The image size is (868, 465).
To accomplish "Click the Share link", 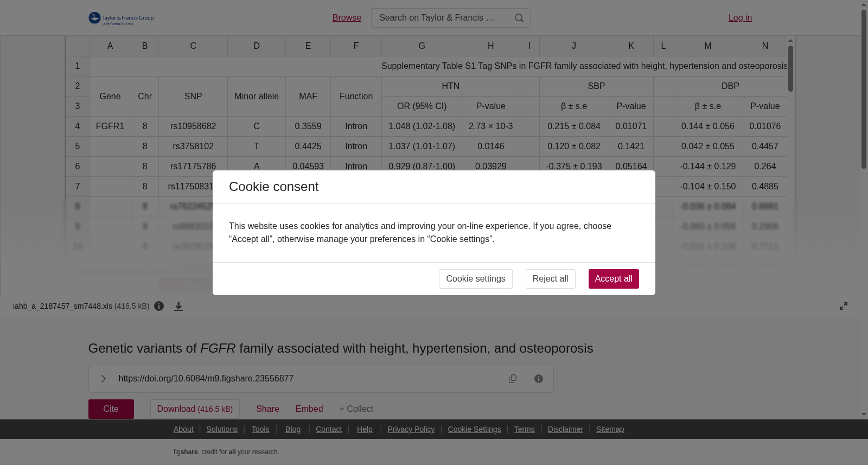I will pos(267,409).
